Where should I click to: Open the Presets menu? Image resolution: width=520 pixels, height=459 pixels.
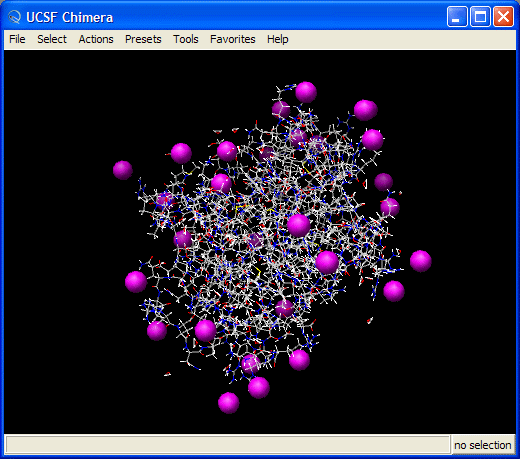click(x=143, y=39)
